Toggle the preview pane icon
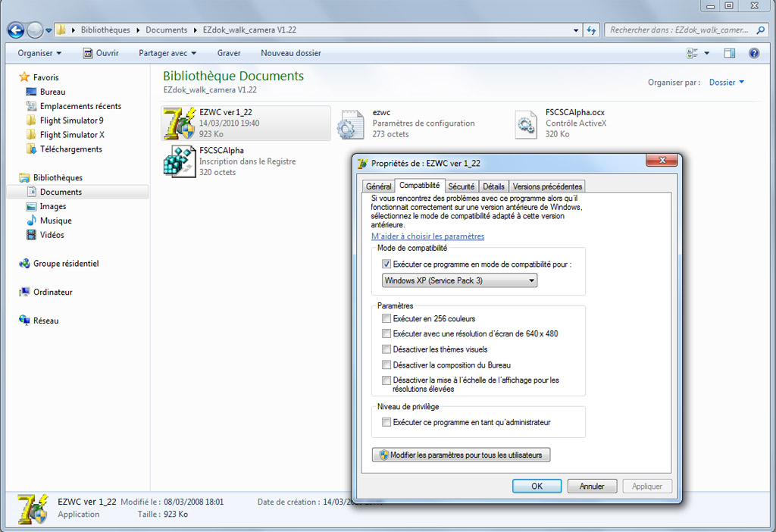This screenshot has width=776, height=532. 730,53
